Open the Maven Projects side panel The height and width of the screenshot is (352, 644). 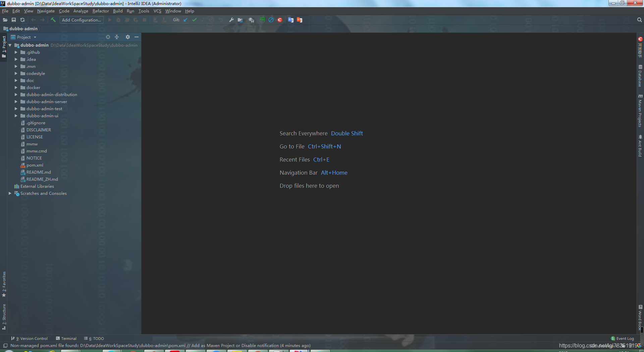[640, 111]
